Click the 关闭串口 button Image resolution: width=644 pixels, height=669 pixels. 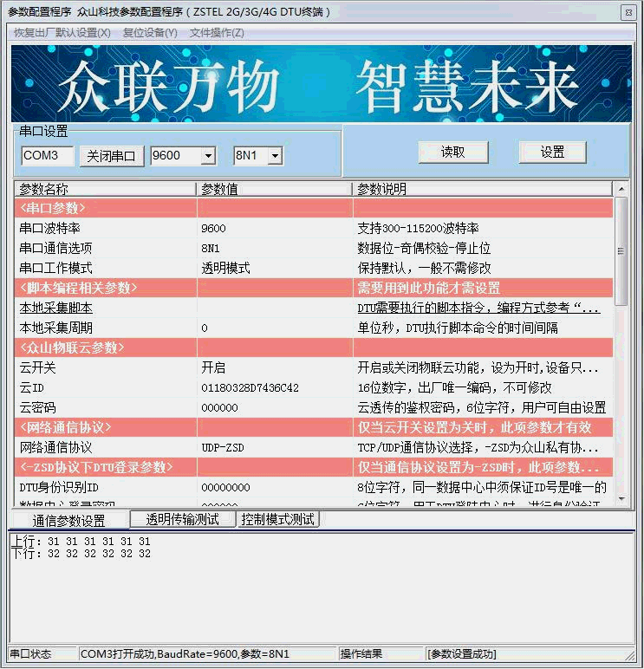point(112,156)
